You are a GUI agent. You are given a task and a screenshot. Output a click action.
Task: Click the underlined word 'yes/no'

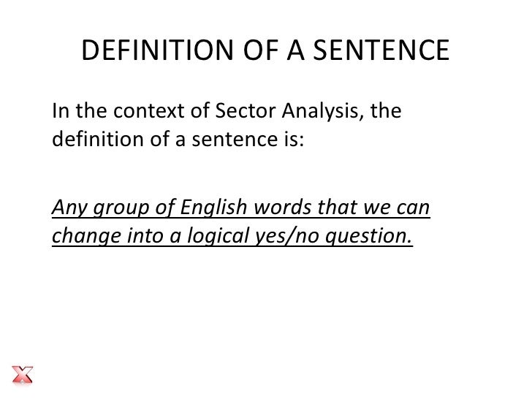click(x=287, y=236)
